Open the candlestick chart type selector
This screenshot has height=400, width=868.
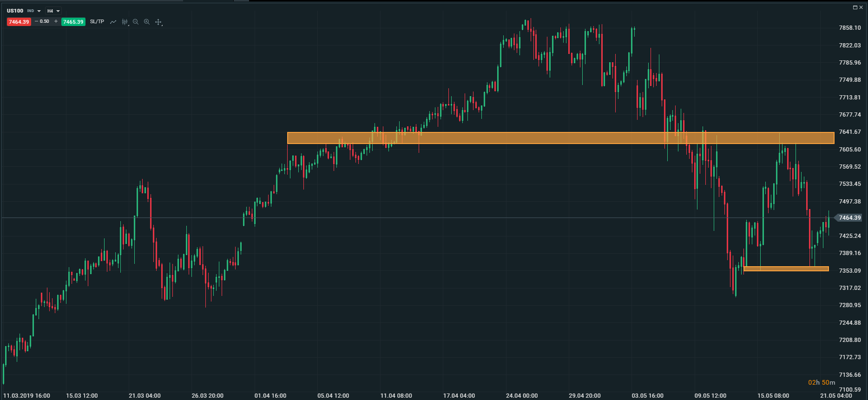125,22
